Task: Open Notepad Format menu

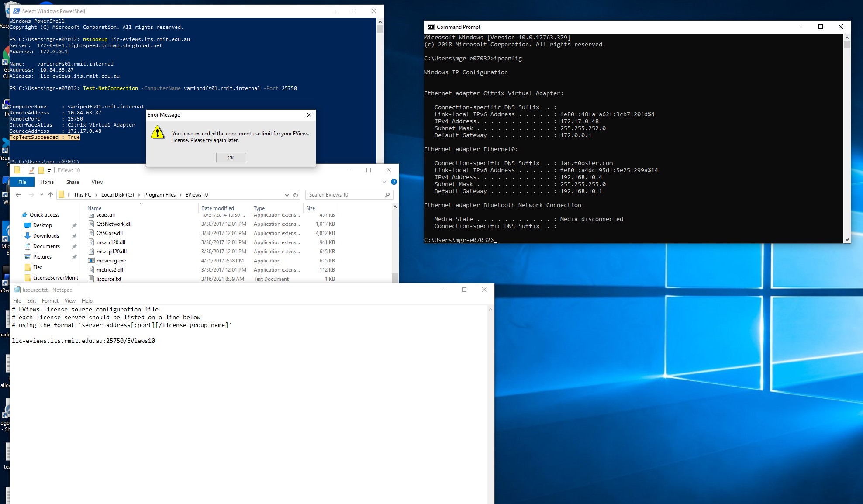Action: [x=50, y=301]
